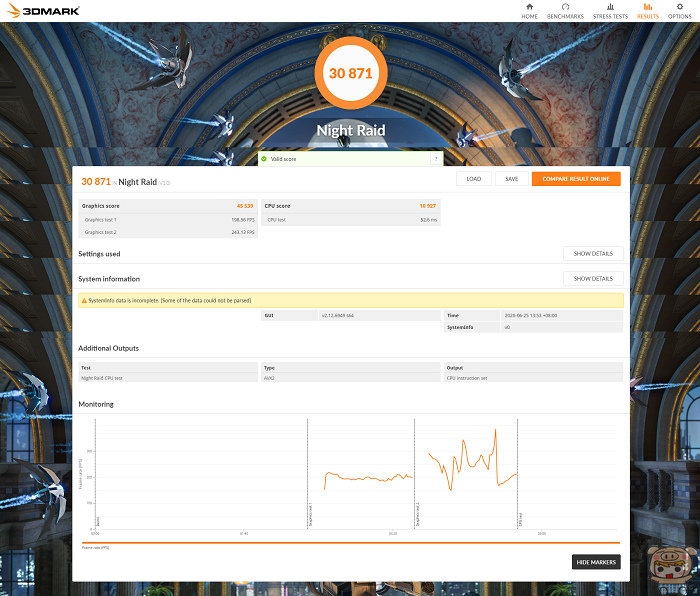The height and width of the screenshot is (596, 700).
Task: Select the Results bar chart icon
Action: (647, 7)
